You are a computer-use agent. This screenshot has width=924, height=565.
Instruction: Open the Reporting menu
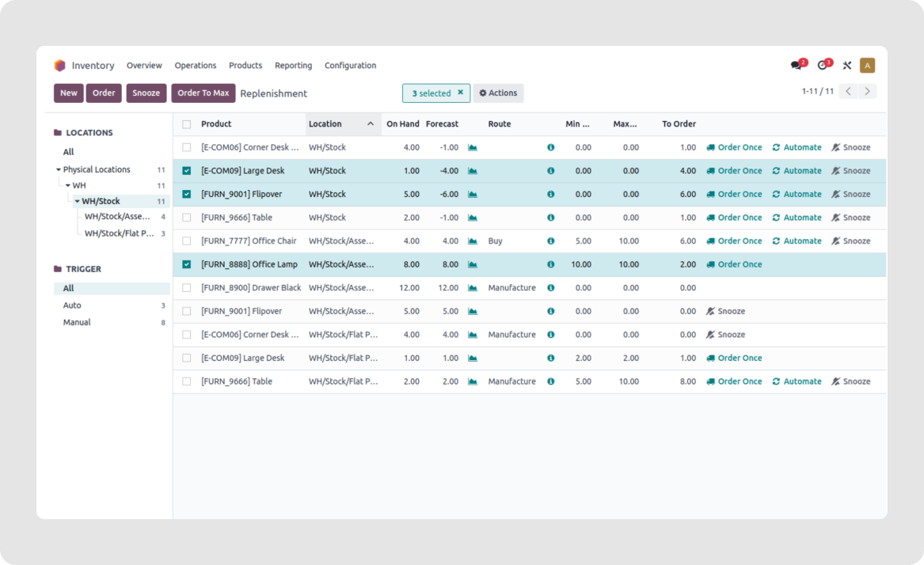(293, 65)
